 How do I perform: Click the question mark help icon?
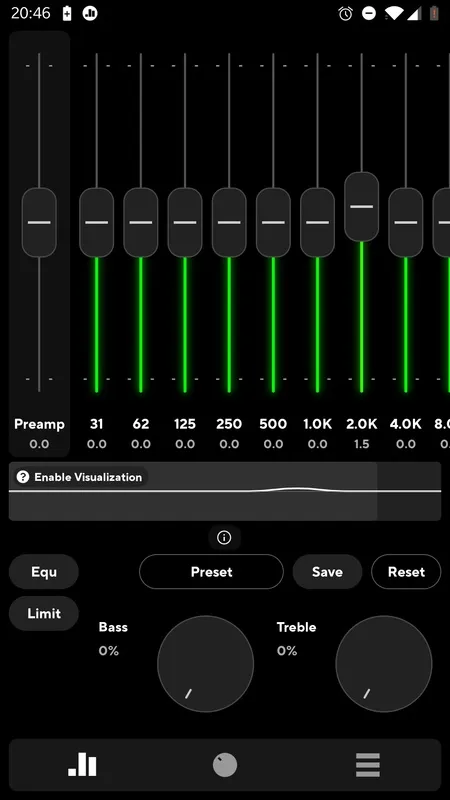click(x=22, y=477)
